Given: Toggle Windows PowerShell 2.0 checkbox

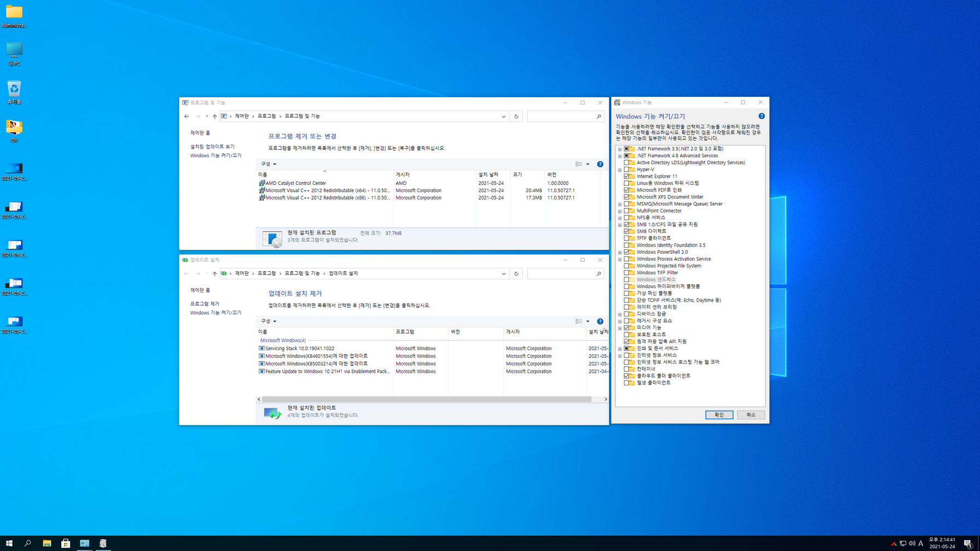Looking at the screenshot, I should (x=627, y=252).
